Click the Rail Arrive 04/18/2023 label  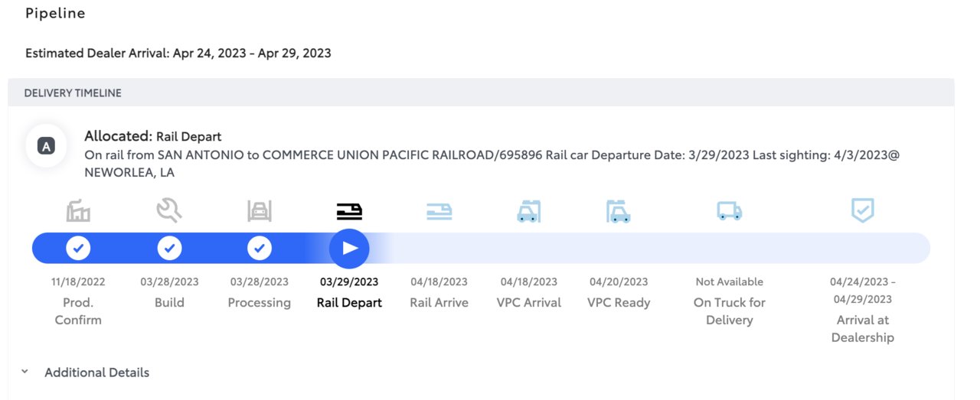pyautogui.click(x=439, y=281)
